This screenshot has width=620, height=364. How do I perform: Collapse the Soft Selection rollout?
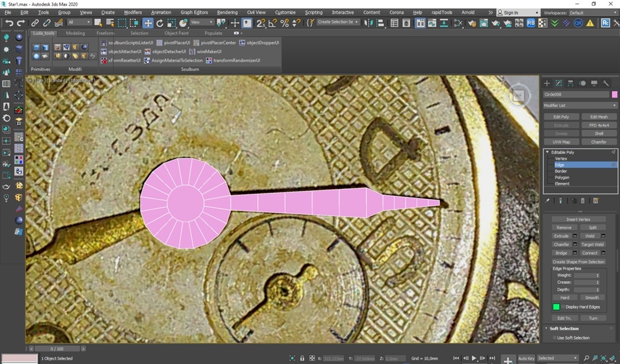point(547,328)
